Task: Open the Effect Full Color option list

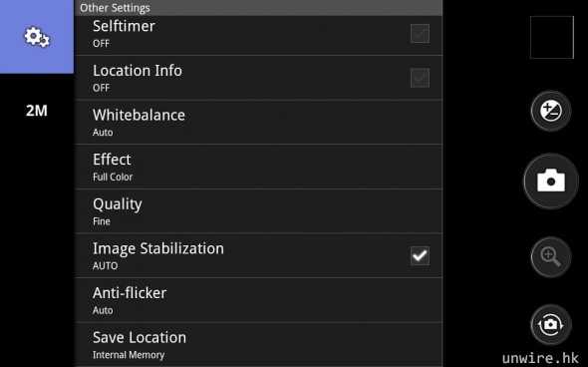Action: [x=258, y=167]
